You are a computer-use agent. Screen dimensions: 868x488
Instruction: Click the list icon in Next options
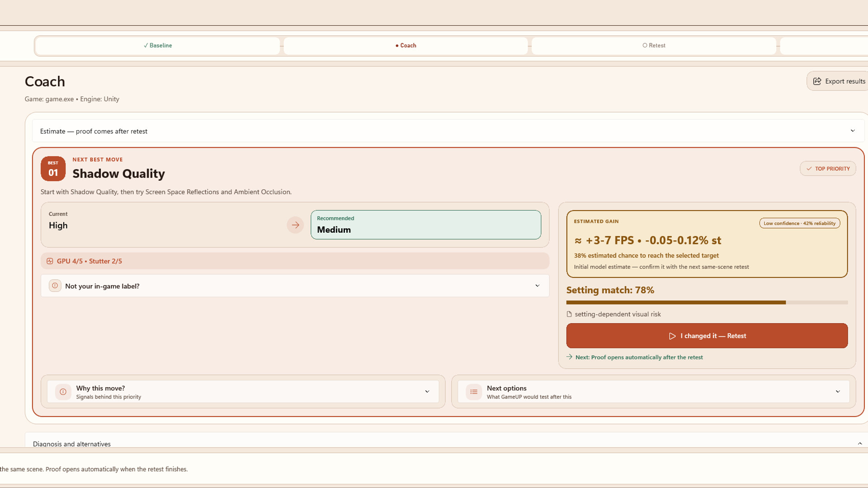coord(474,392)
